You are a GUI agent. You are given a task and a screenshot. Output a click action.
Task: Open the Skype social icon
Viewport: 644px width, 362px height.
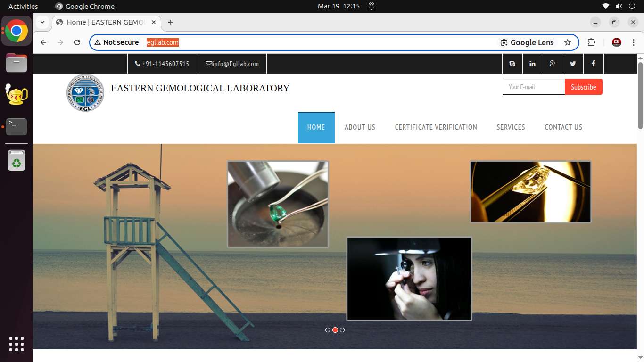512,64
